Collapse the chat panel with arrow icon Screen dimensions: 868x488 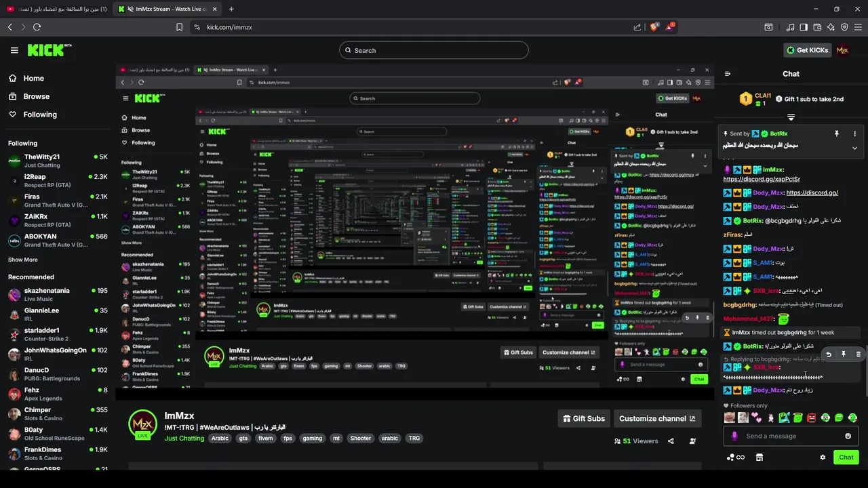[728, 74]
